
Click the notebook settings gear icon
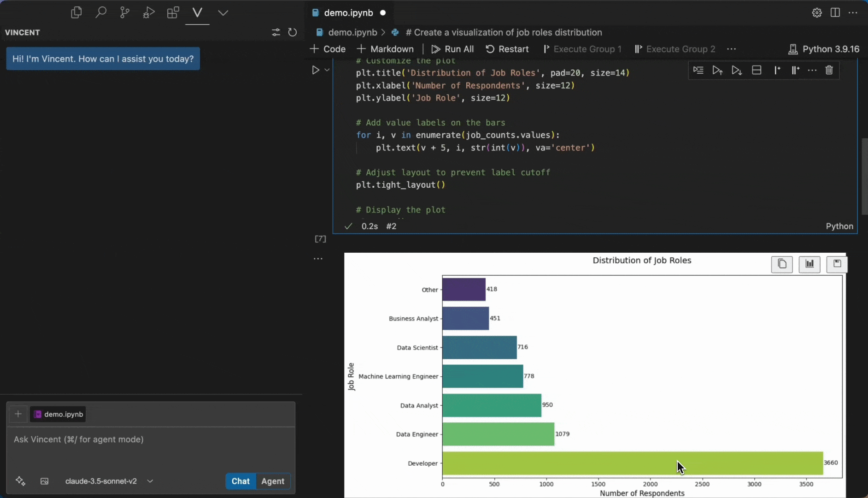pos(817,13)
